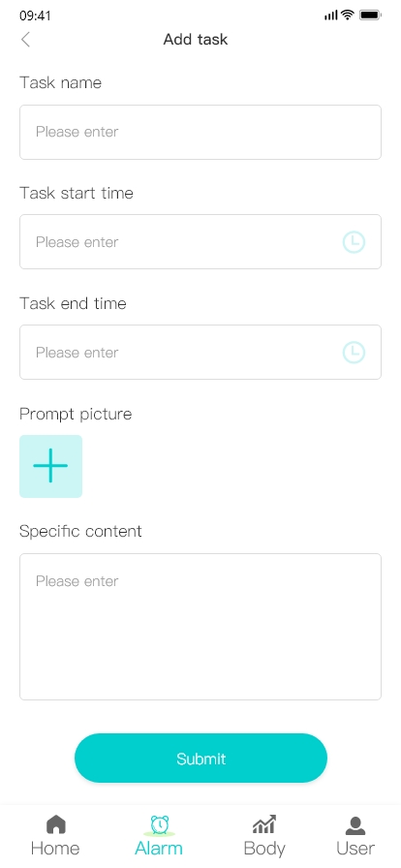Go back using the left arrow
Image resolution: width=401 pixels, height=868 pixels.
[x=25, y=40]
